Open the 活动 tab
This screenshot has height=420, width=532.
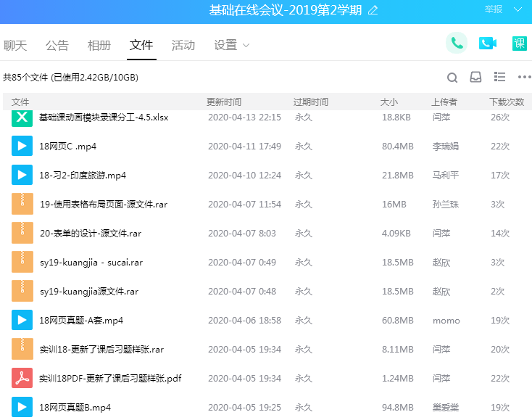183,45
